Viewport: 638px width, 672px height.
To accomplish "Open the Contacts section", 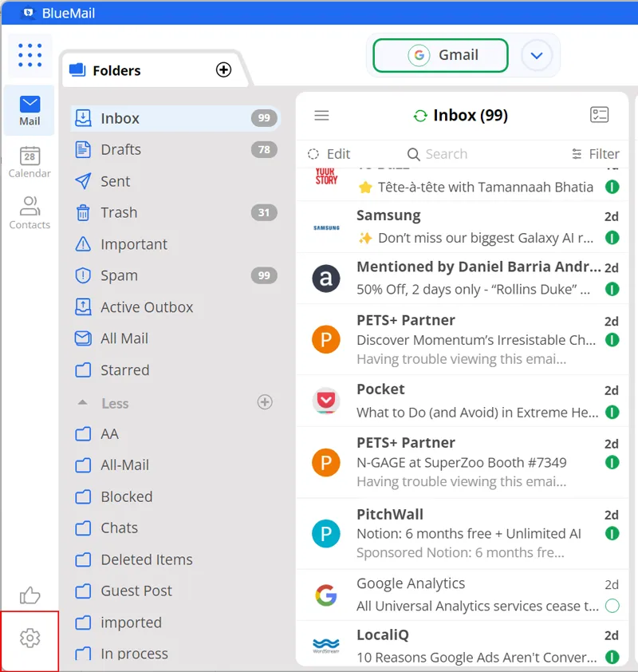I will coord(30,213).
